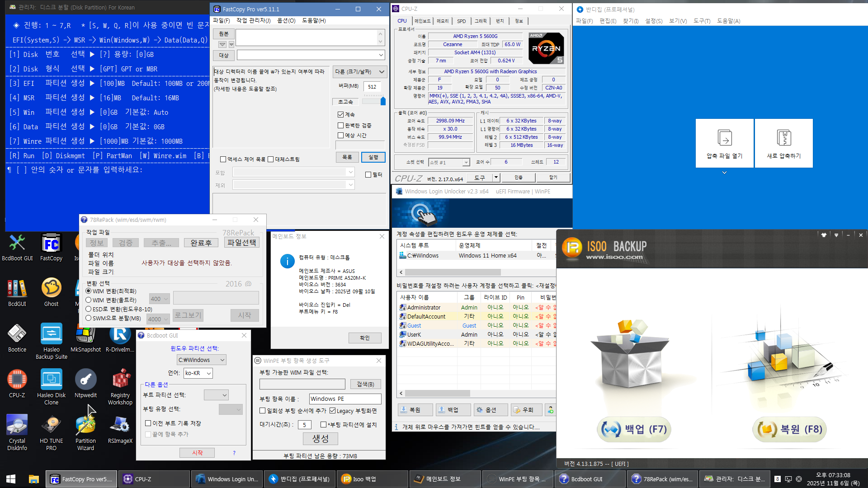Launch the Partition Wizard desktop icon

coord(85,426)
